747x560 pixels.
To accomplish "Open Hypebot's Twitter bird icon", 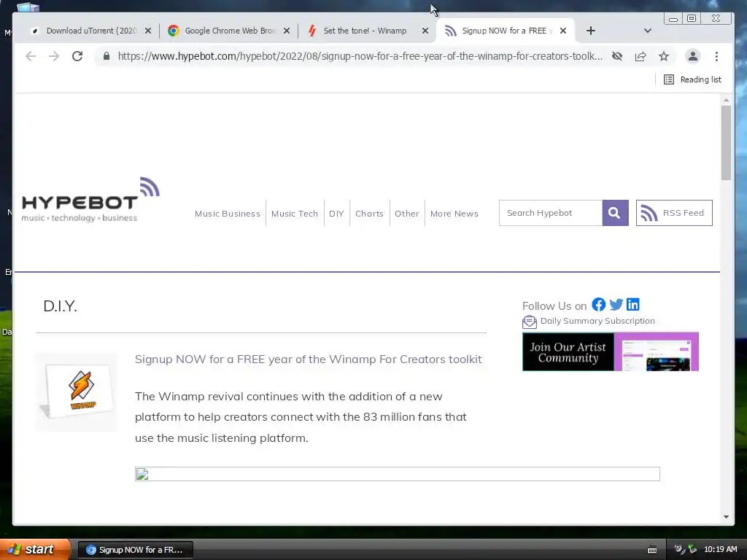I will click(x=616, y=304).
